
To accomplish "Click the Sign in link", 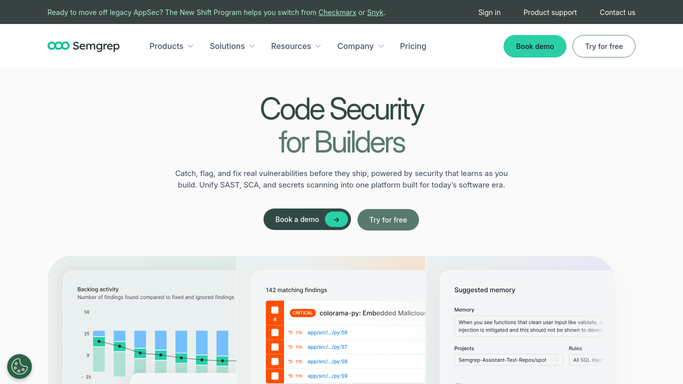I will coord(489,12).
